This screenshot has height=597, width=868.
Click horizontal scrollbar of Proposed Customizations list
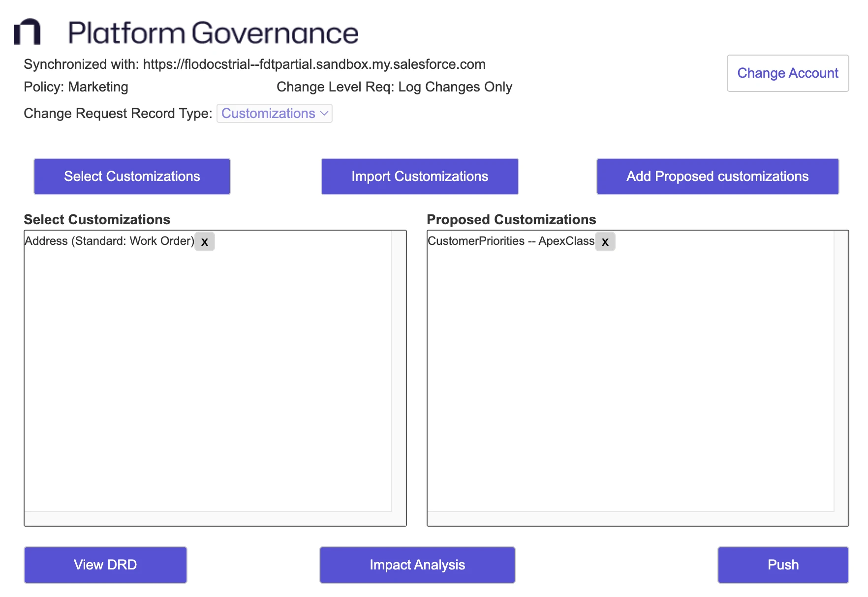click(631, 518)
